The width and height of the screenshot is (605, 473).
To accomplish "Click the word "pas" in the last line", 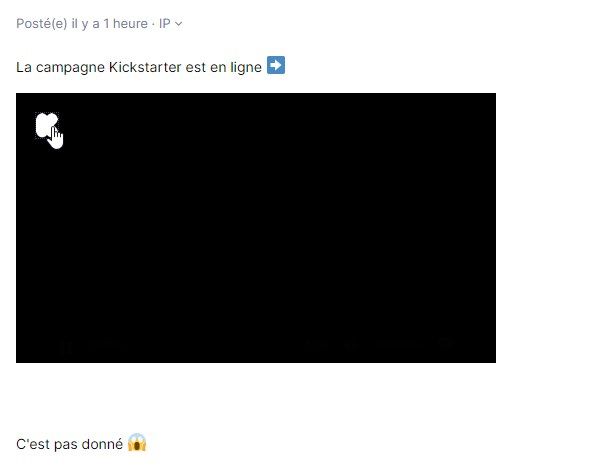I will click(66, 445).
